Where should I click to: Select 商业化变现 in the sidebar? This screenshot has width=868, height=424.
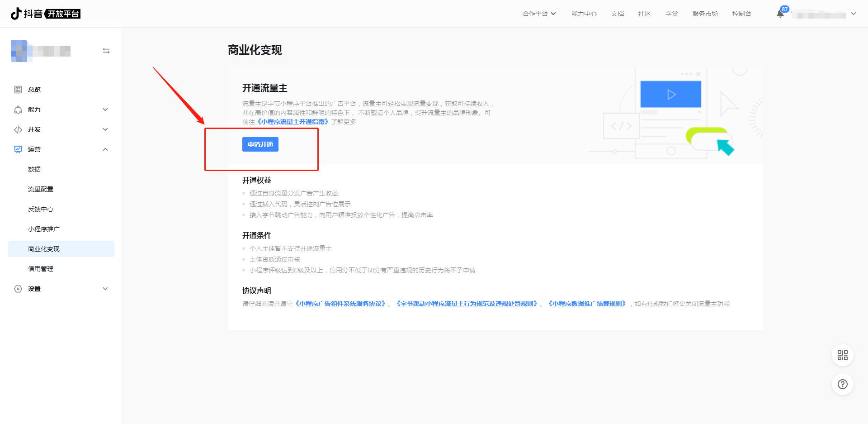coord(61,249)
